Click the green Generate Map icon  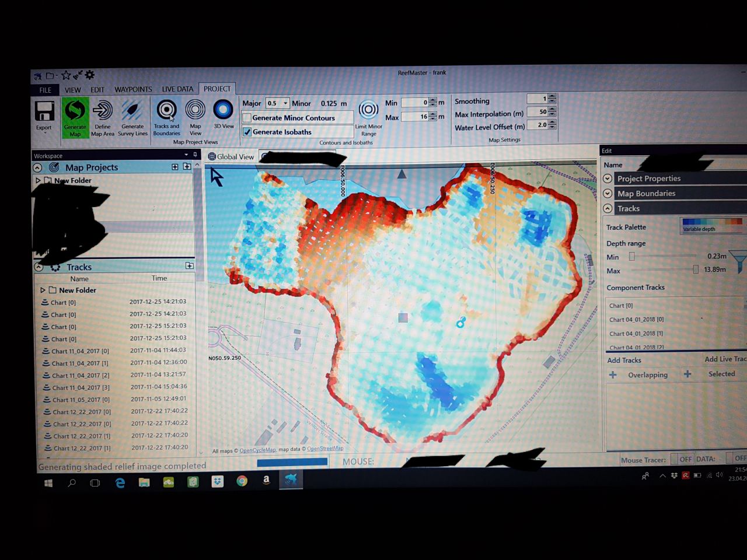coord(75,111)
